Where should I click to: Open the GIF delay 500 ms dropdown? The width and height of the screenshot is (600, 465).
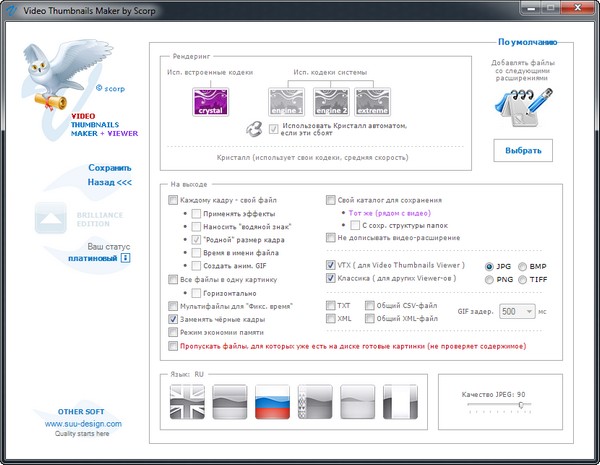pos(522,312)
